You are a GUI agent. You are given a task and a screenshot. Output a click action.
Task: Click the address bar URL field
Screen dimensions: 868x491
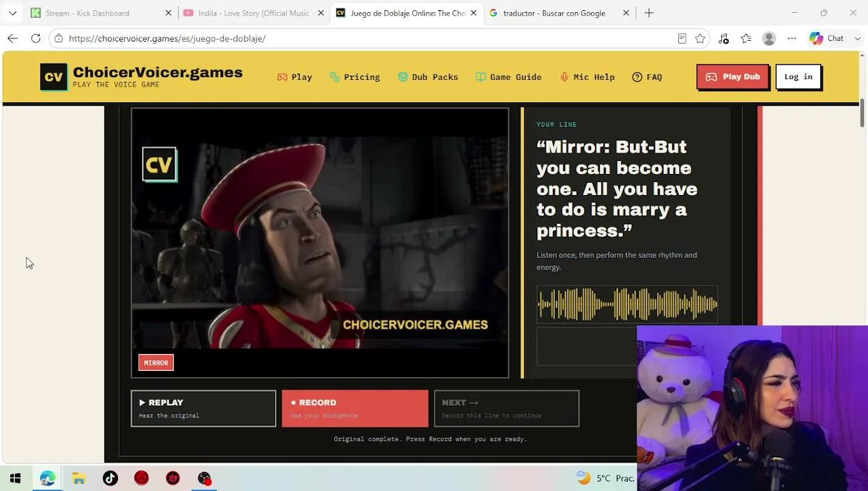pos(368,38)
